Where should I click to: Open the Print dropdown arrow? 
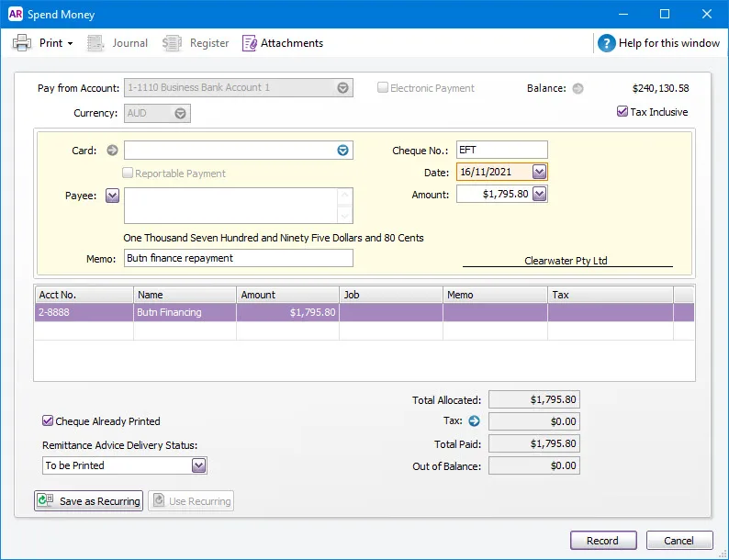click(x=70, y=43)
